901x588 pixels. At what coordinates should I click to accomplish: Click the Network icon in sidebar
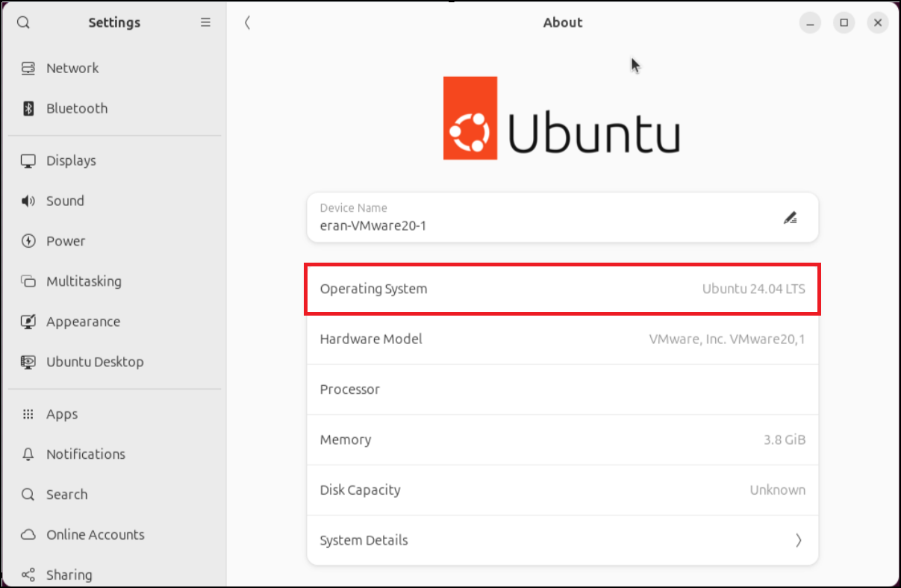[x=28, y=68]
